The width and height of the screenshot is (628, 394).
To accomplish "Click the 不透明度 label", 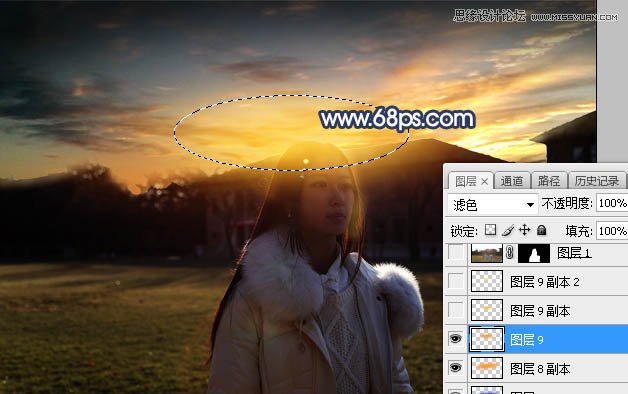I will pos(567,204).
